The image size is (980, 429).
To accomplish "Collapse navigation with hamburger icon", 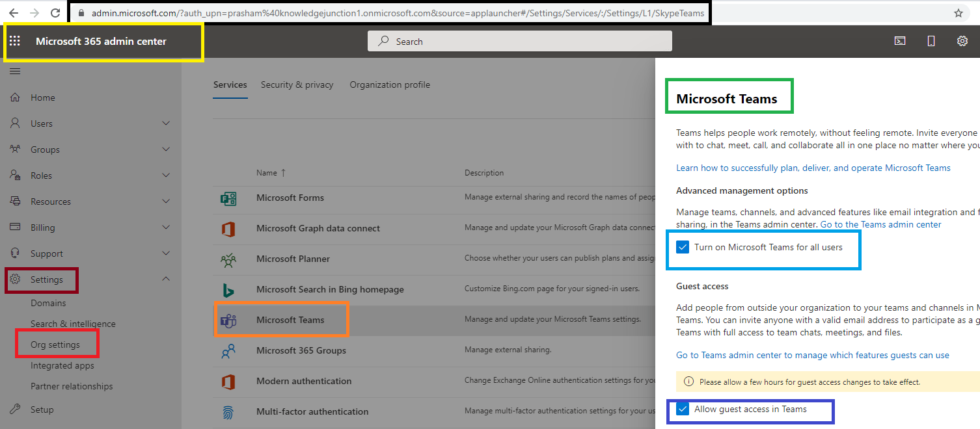I will pos(15,71).
